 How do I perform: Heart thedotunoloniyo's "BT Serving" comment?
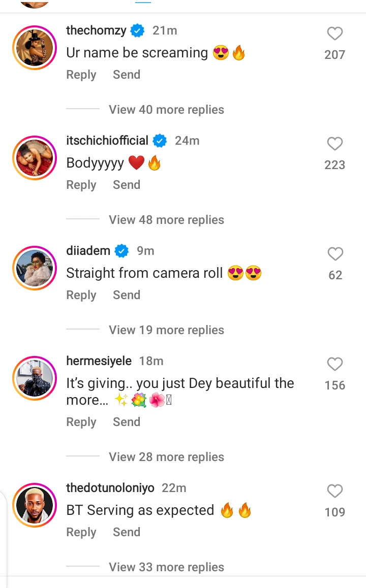[334, 491]
